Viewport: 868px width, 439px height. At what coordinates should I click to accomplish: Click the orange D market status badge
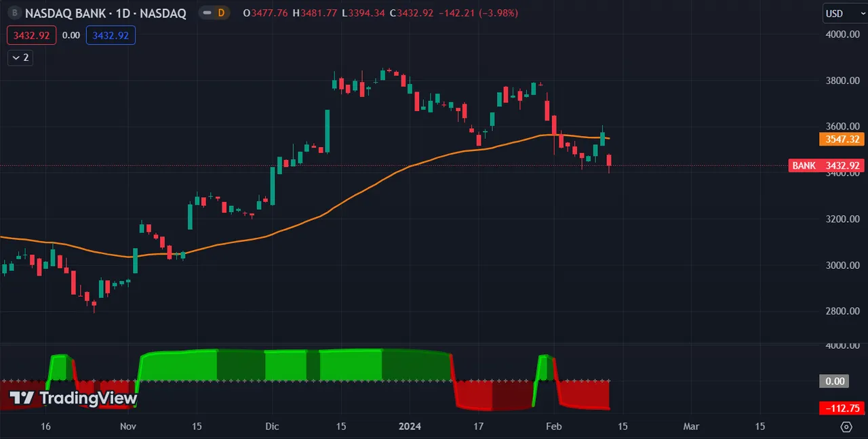click(221, 13)
